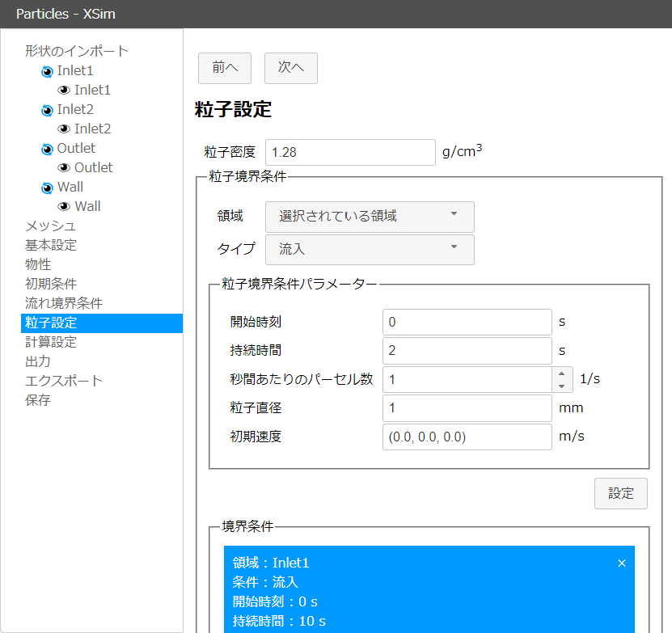
Task: Toggle visibility of Inlet1 group
Action: point(47,71)
